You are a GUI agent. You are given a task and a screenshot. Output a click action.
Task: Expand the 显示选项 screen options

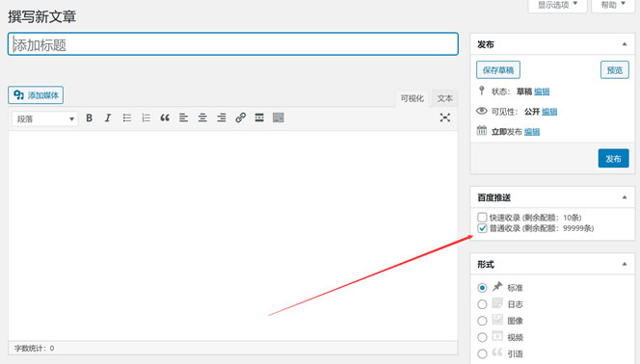(557, 5)
